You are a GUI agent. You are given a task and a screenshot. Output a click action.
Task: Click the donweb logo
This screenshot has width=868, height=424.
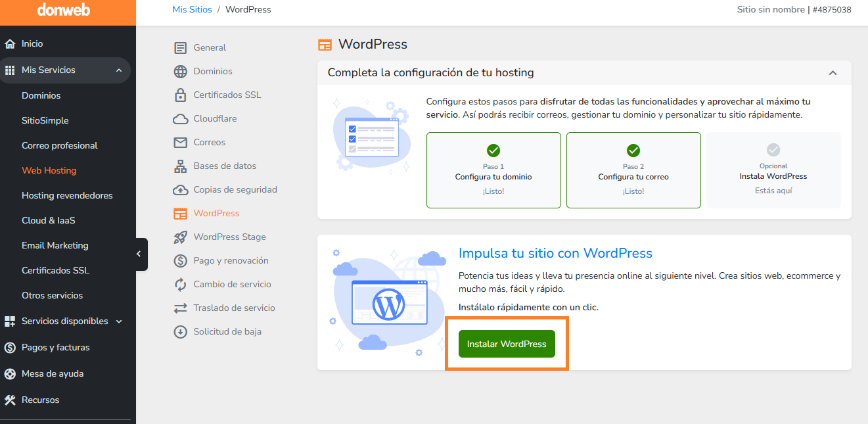[x=64, y=10]
